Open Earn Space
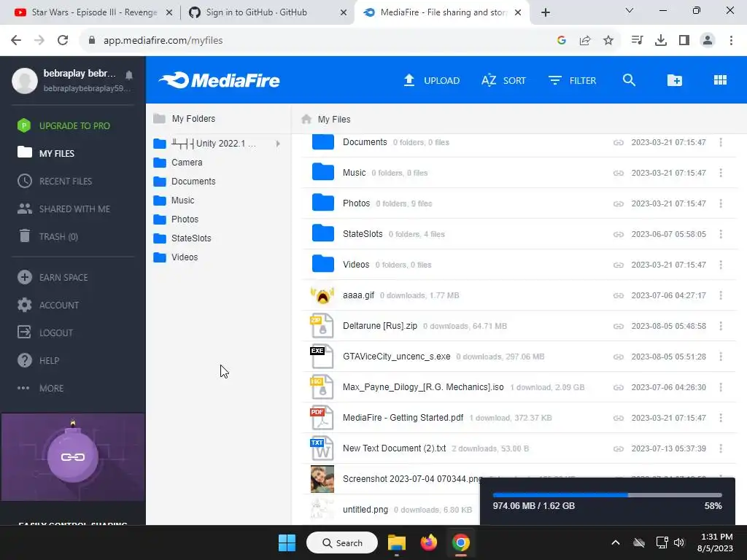This screenshot has height=560, width=747. [53, 277]
